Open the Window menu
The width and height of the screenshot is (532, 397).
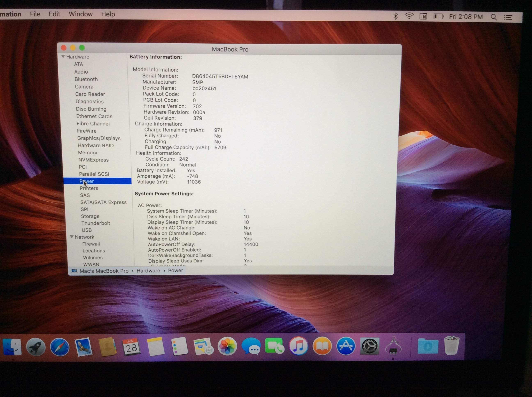[x=81, y=14]
